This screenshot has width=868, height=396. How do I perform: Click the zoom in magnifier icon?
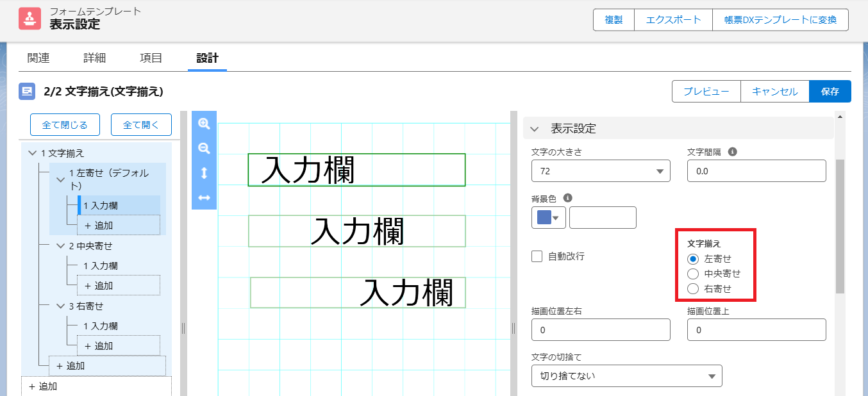(x=204, y=124)
